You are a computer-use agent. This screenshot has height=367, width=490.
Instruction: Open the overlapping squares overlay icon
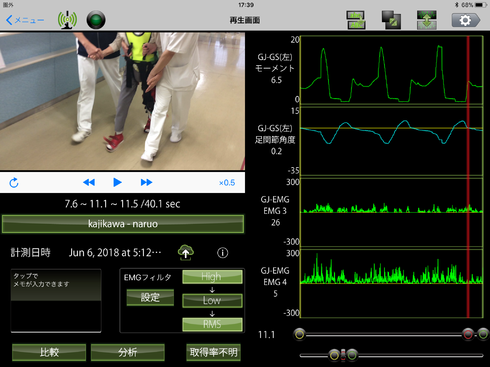point(391,20)
